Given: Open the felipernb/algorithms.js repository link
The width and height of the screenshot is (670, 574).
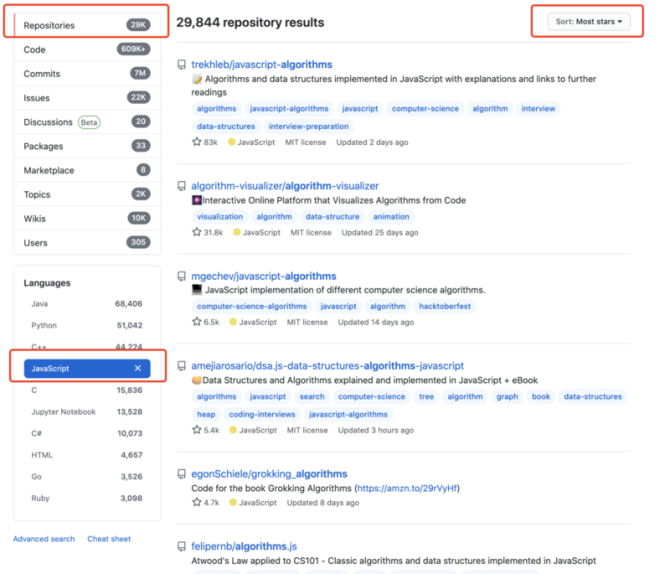Looking at the screenshot, I should point(244,546).
